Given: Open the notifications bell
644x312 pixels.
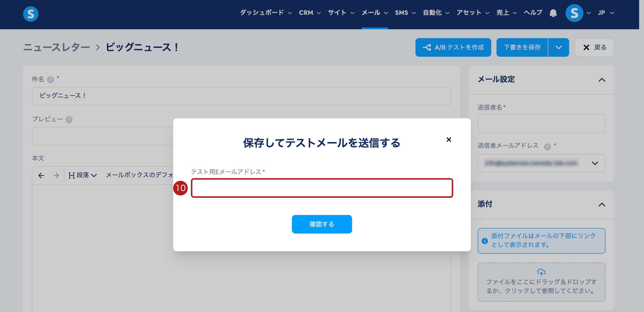Looking at the screenshot, I should click(x=553, y=13).
